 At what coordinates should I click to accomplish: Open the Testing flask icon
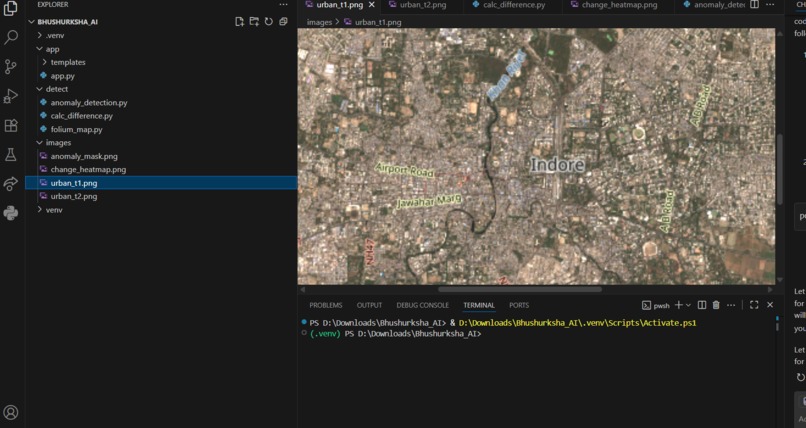click(11, 155)
